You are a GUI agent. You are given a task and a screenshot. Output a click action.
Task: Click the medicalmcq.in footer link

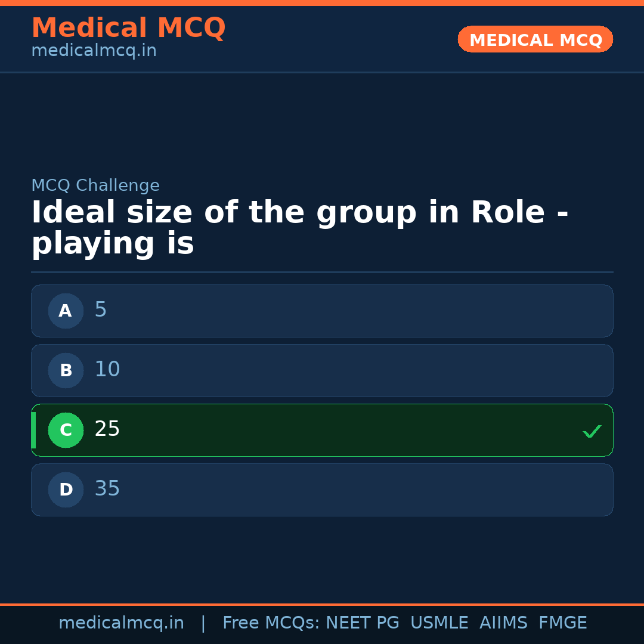[x=122, y=623]
